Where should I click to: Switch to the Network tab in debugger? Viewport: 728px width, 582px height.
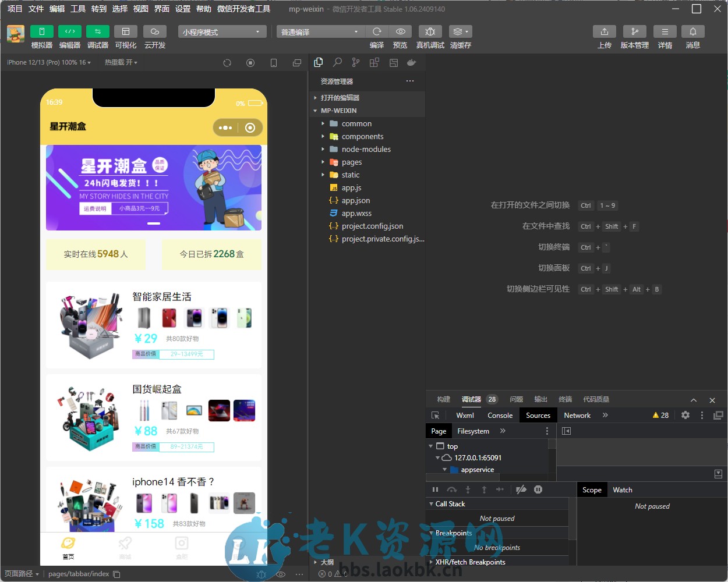(x=577, y=415)
